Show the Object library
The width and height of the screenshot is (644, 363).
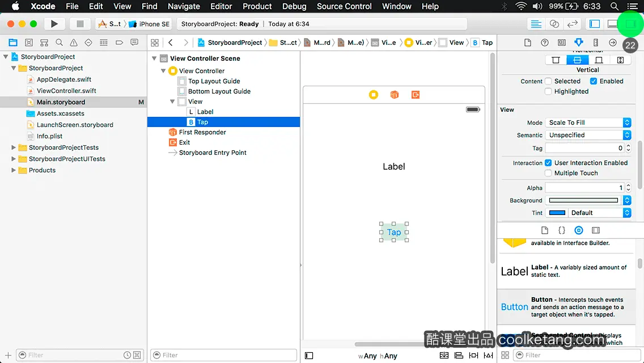coord(579,230)
